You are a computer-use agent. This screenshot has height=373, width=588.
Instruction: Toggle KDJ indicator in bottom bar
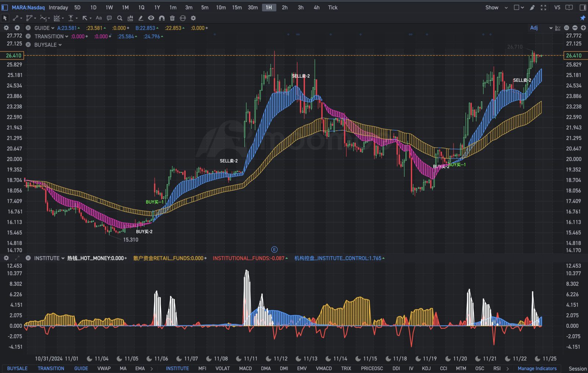point(426,368)
